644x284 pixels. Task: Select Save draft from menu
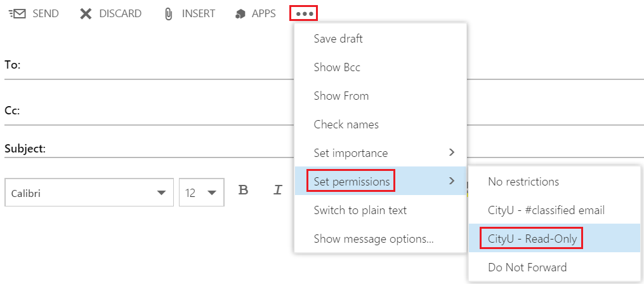click(338, 39)
